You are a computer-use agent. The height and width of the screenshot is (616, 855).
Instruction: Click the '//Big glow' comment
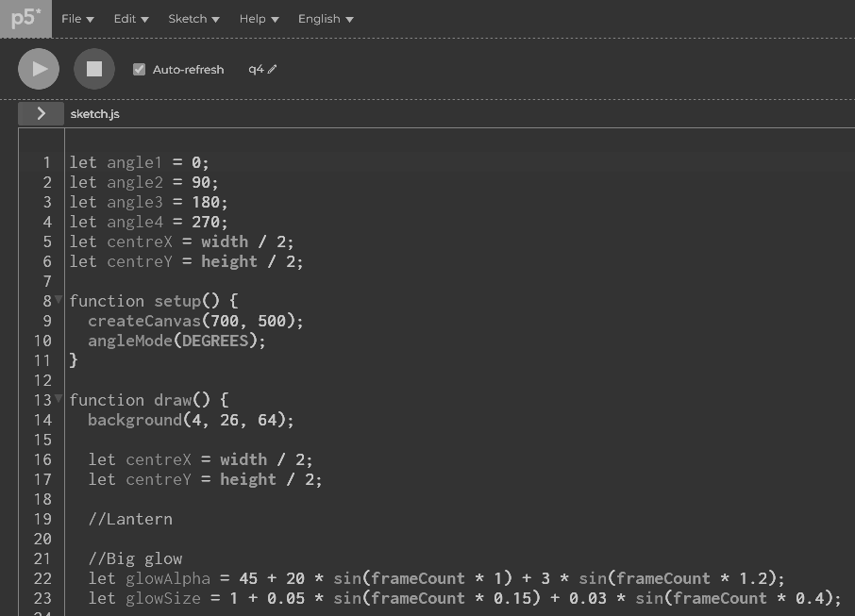click(x=135, y=558)
